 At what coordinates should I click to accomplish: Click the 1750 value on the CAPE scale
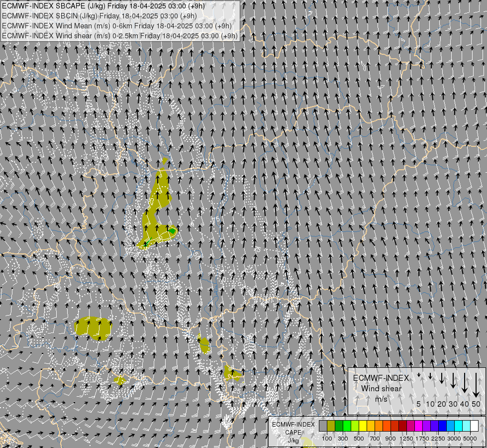click(x=422, y=439)
